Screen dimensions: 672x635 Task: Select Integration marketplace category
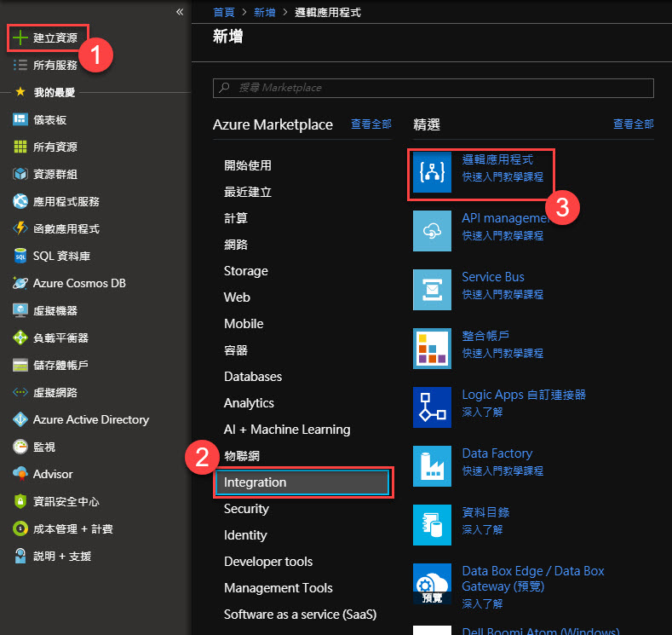pyautogui.click(x=302, y=482)
